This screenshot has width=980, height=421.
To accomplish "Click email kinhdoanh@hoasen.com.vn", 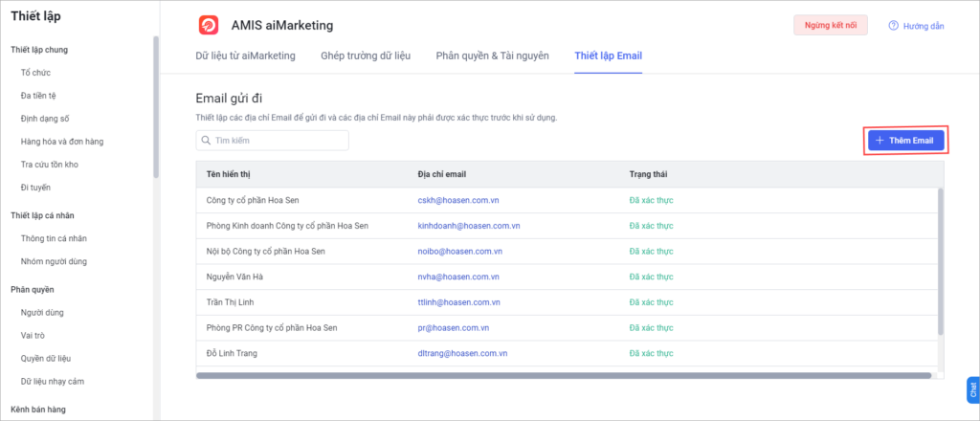I will click(469, 226).
